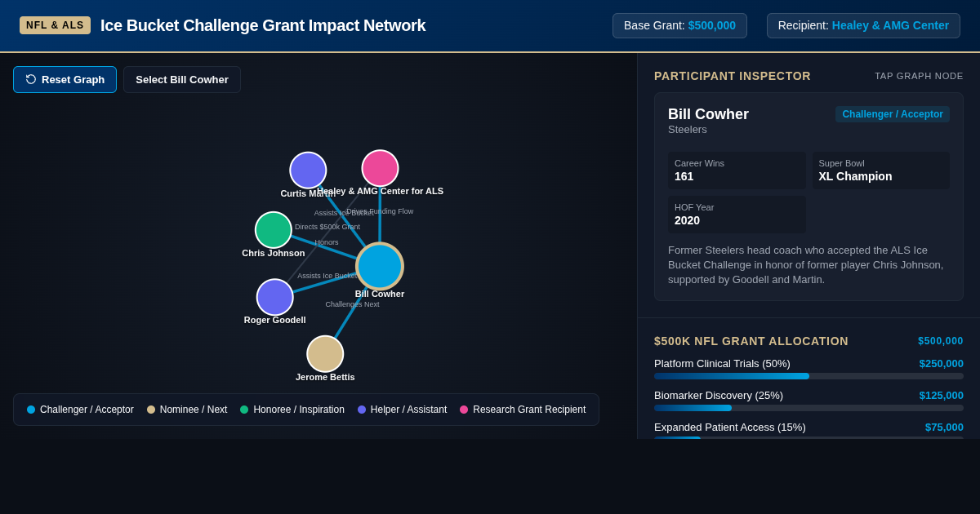Click the Nominee / Next legend entry
Screen dimensions: 980x514
click(x=187, y=410)
